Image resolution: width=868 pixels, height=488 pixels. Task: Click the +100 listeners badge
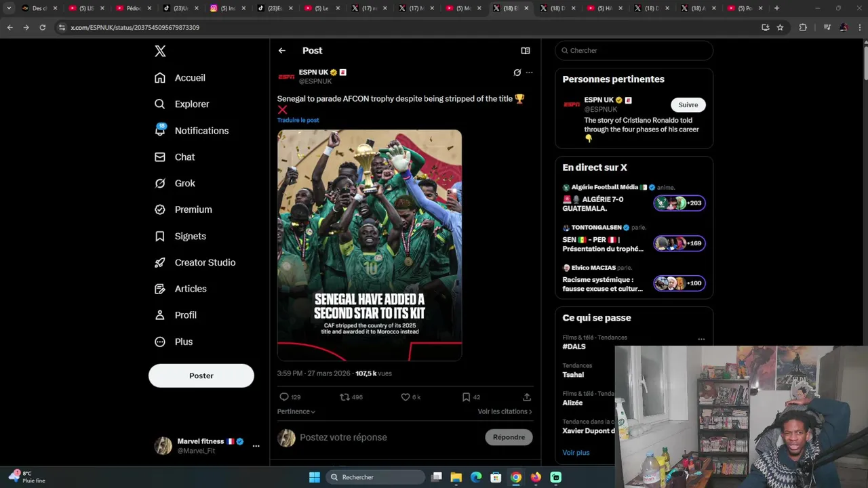click(679, 283)
